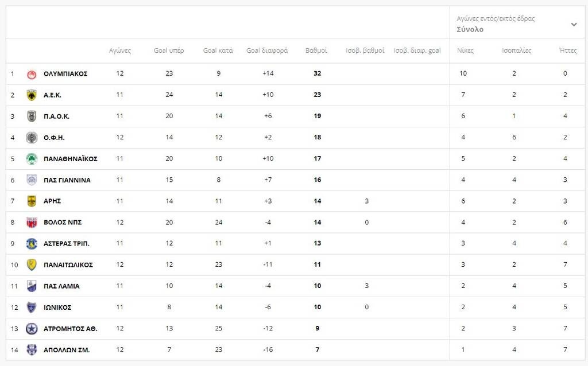Click the A.E.K. team logo
The height and width of the screenshot is (366, 588).
pyautogui.click(x=32, y=95)
